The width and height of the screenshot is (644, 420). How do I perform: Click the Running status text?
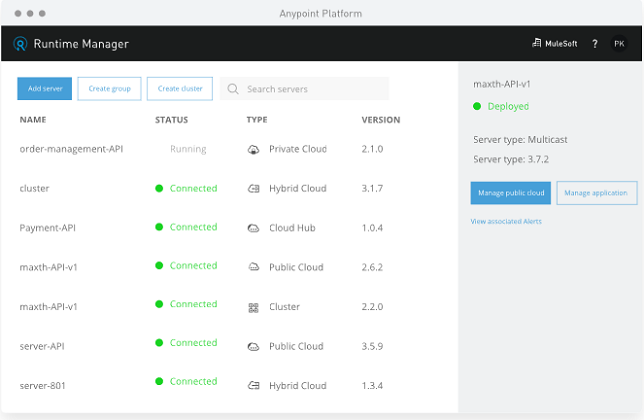pyautogui.click(x=188, y=149)
